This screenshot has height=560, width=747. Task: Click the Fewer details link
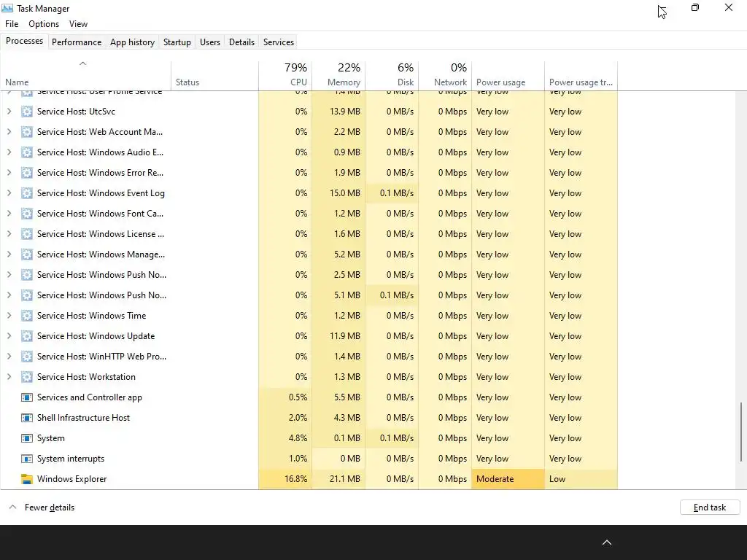(x=50, y=507)
